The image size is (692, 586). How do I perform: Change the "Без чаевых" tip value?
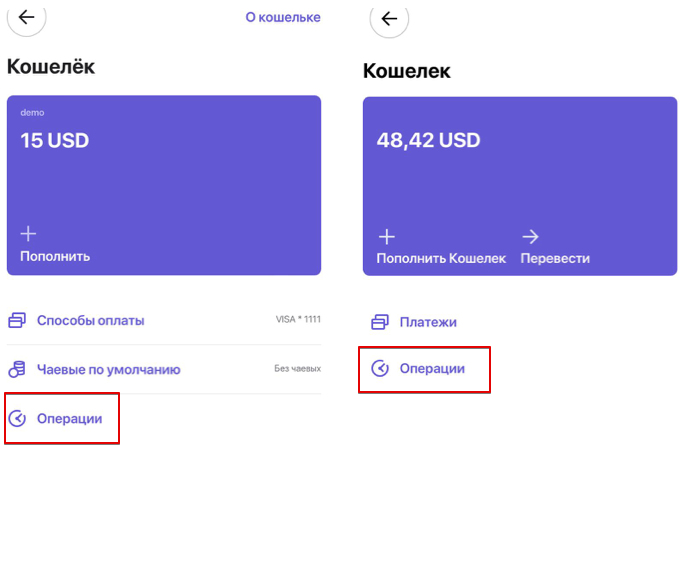297,369
